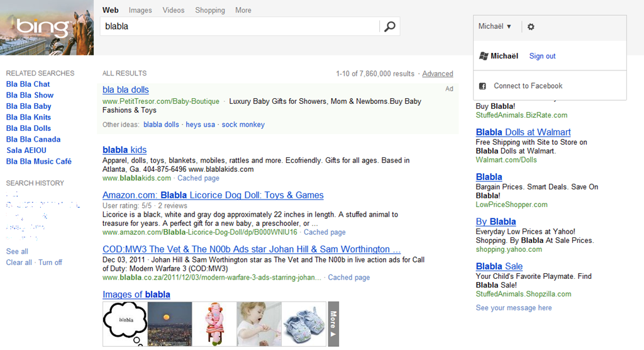Open the More menu item

[x=243, y=10]
